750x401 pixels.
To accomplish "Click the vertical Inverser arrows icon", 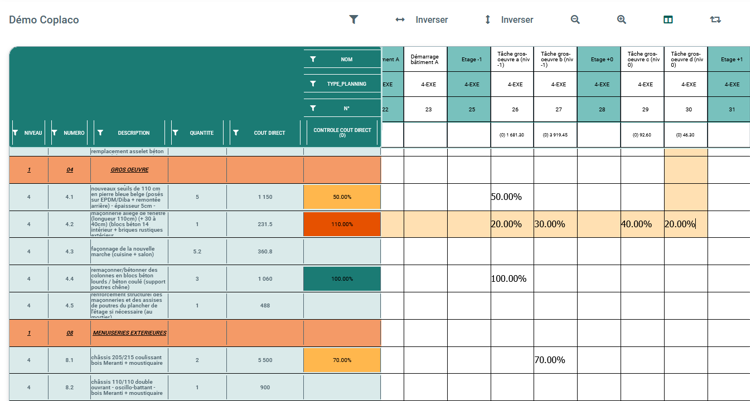I will pyautogui.click(x=487, y=20).
